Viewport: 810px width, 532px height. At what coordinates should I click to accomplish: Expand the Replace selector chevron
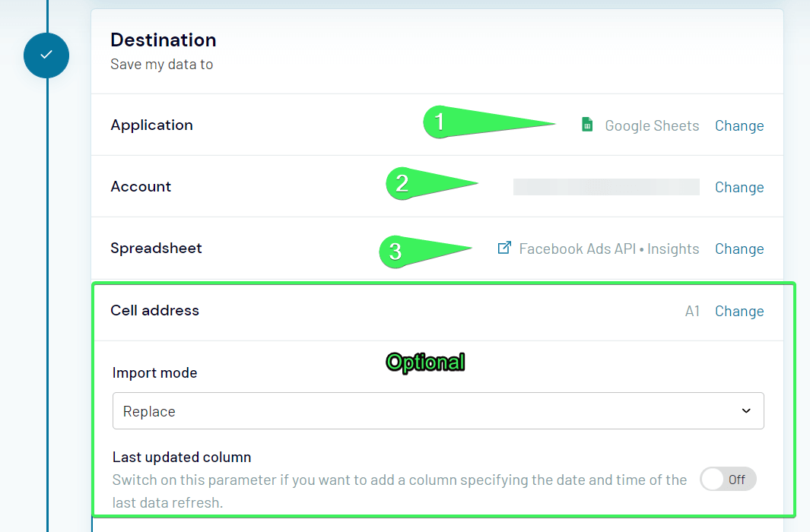pyautogui.click(x=746, y=410)
